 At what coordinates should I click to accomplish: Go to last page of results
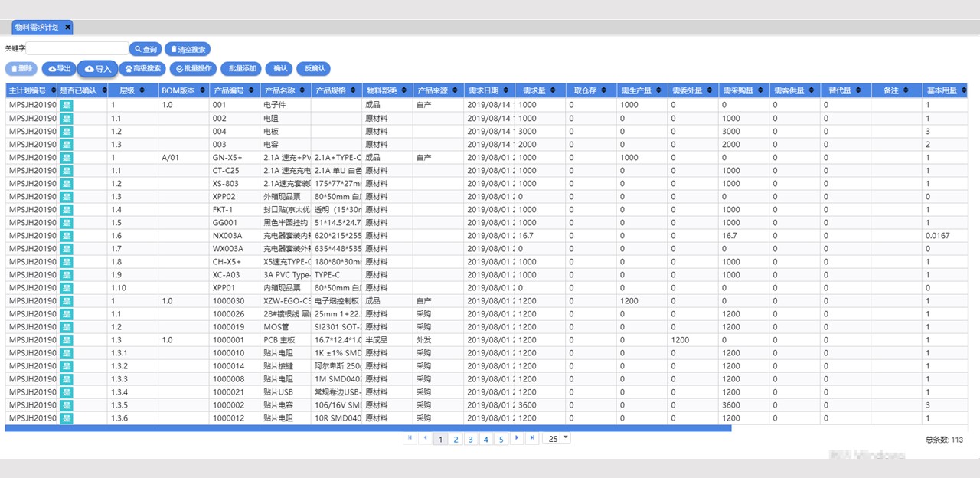[532, 438]
